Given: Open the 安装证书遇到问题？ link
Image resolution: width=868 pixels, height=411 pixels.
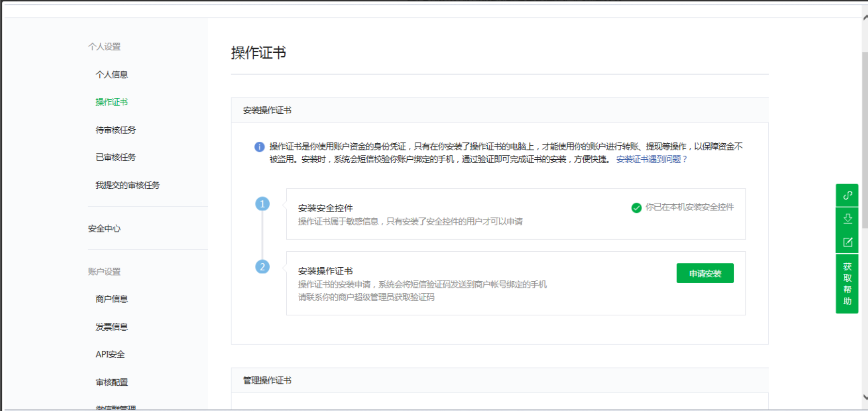Looking at the screenshot, I should tap(651, 159).
